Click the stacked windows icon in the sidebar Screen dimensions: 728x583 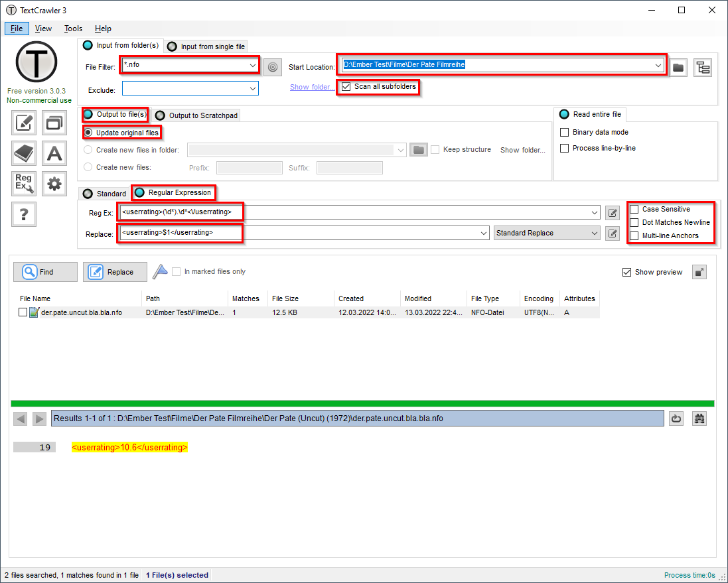(54, 123)
